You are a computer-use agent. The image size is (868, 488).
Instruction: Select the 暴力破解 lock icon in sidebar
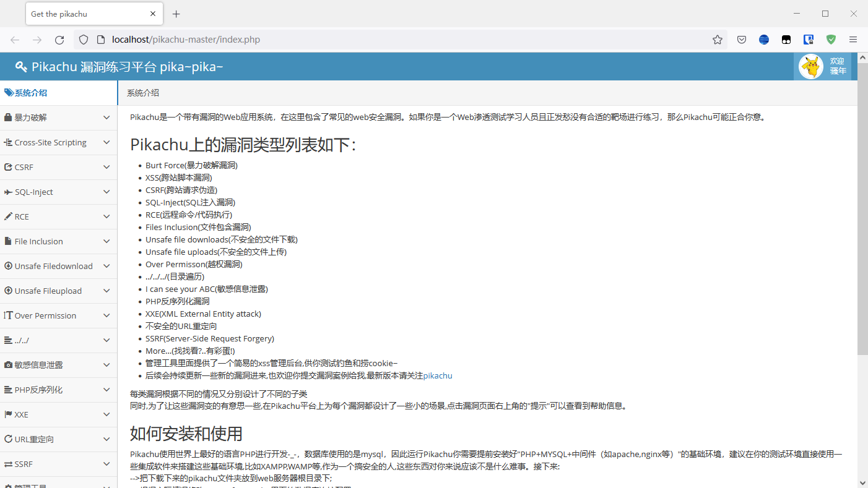click(9, 118)
